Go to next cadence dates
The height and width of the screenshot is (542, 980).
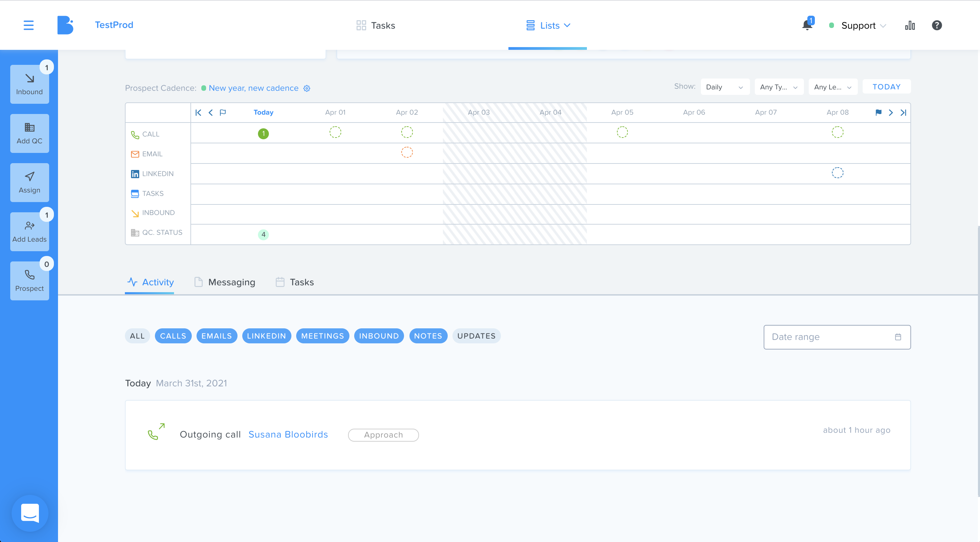tap(891, 112)
